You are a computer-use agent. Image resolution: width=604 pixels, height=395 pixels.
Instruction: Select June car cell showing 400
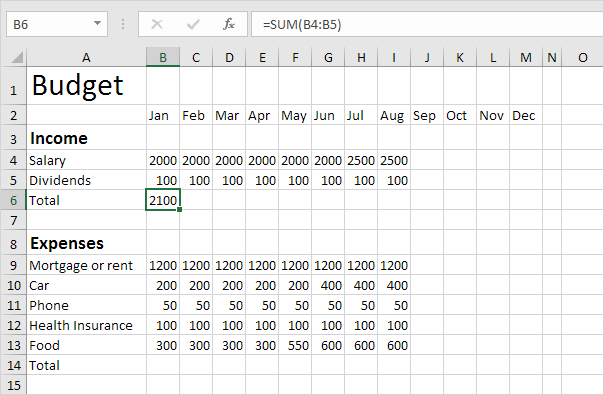(x=328, y=285)
